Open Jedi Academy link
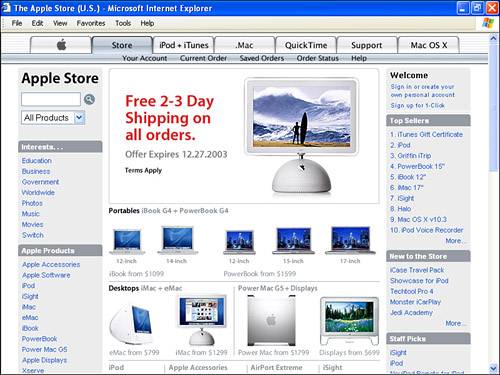This screenshot has height=375, width=500. [411, 313]
